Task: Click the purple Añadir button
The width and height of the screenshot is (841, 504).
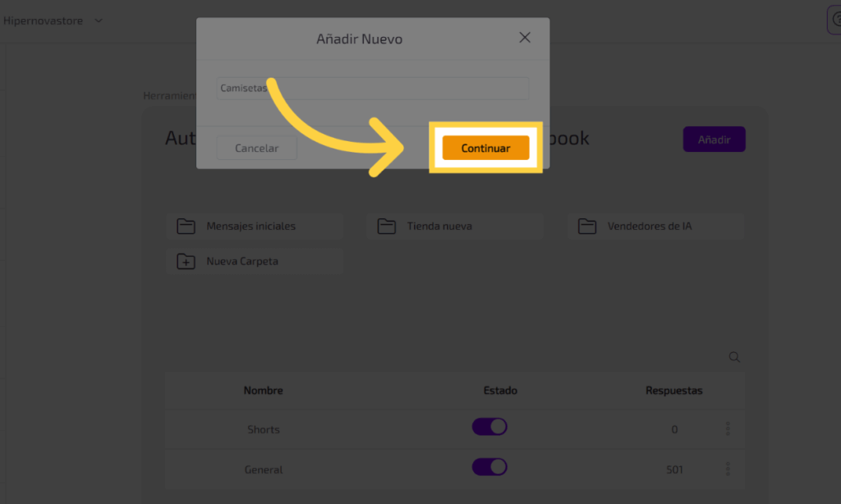Action: (x=714, y=140)
